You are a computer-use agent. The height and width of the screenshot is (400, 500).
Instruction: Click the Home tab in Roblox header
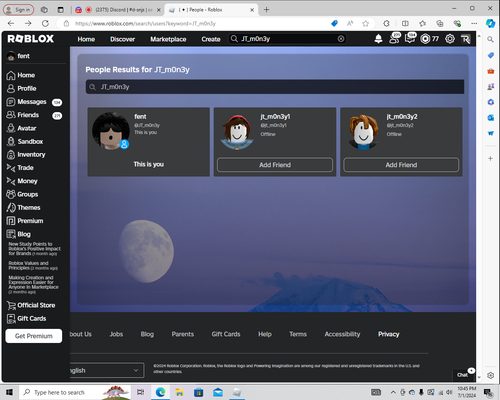click(x=86, y=39)
